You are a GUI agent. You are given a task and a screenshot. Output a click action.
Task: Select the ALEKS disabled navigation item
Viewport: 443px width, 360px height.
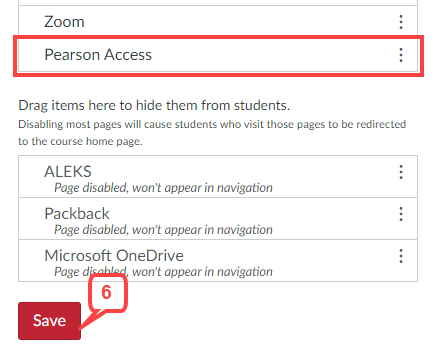pyautogui.click(x=218, y=177)
